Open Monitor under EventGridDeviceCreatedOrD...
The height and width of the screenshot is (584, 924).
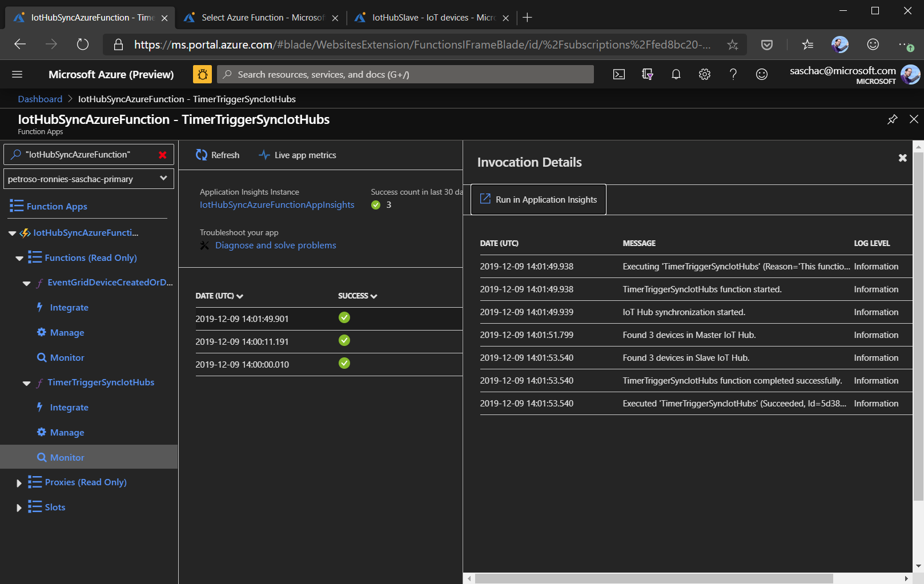67,358
